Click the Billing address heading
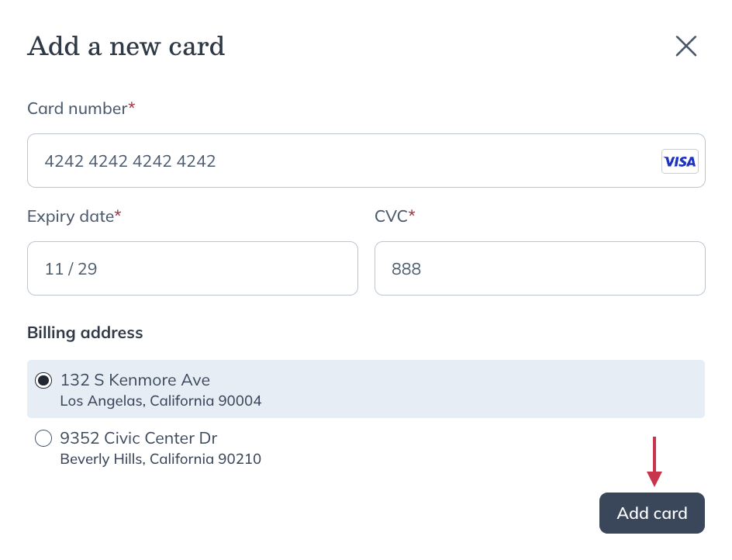The height and width of the screenshot is (560, 732). pyautogui.click(x=85, y=333)
